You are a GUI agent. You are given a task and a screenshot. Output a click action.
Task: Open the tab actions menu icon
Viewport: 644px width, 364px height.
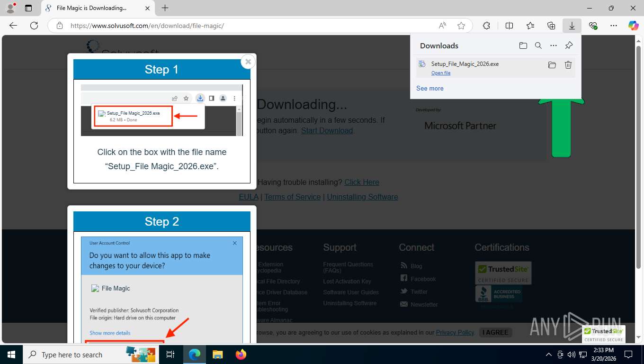(28, 8)
